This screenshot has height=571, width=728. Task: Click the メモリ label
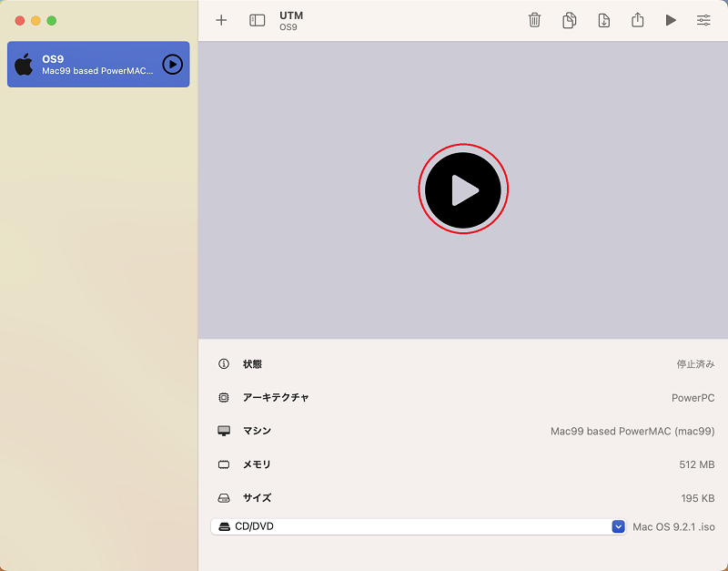257,464
